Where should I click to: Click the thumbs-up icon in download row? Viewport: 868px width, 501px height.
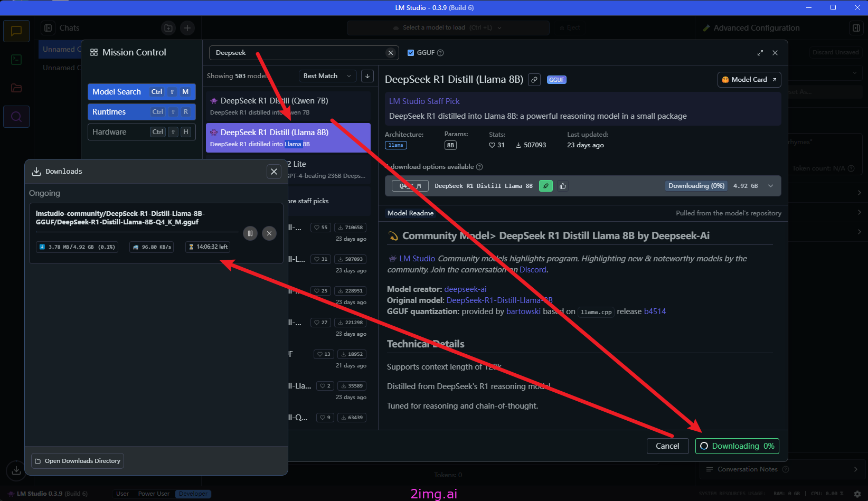(563, 186)
